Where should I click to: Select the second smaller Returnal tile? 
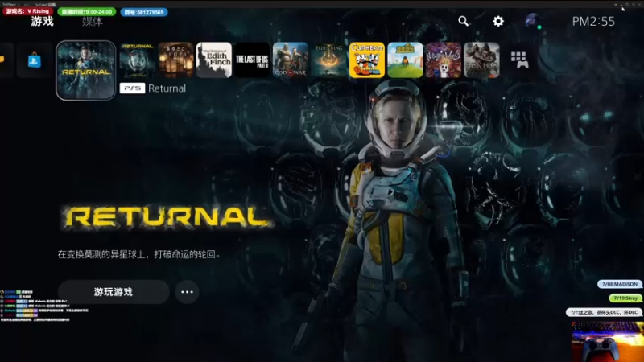pyautogui.click(x=138, y=60)
